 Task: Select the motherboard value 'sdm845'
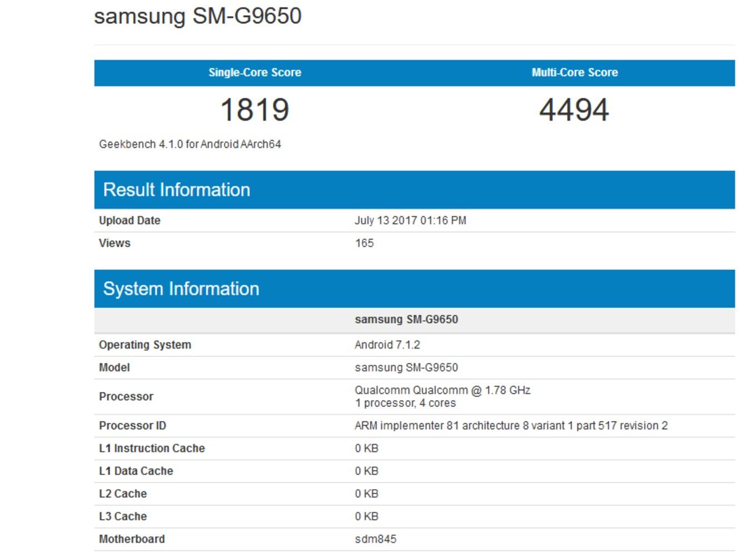click(x=376, y=539)
